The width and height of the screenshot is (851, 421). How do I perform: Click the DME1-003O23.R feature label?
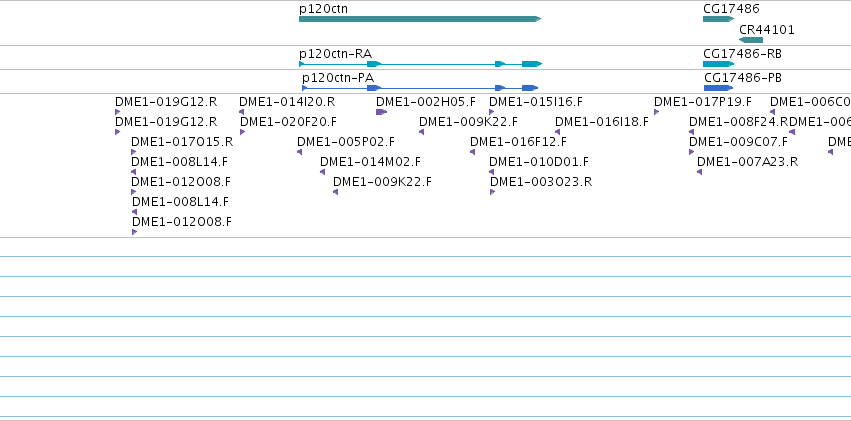coord(541,182)
